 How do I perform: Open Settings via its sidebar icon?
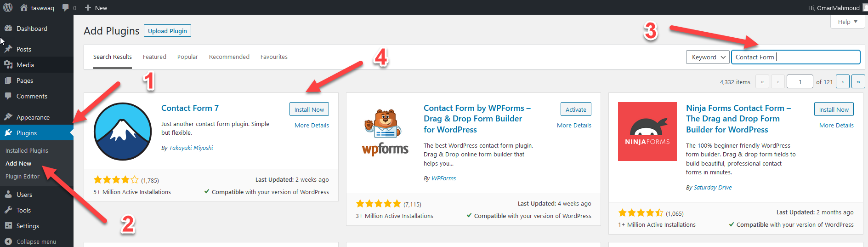8,225
